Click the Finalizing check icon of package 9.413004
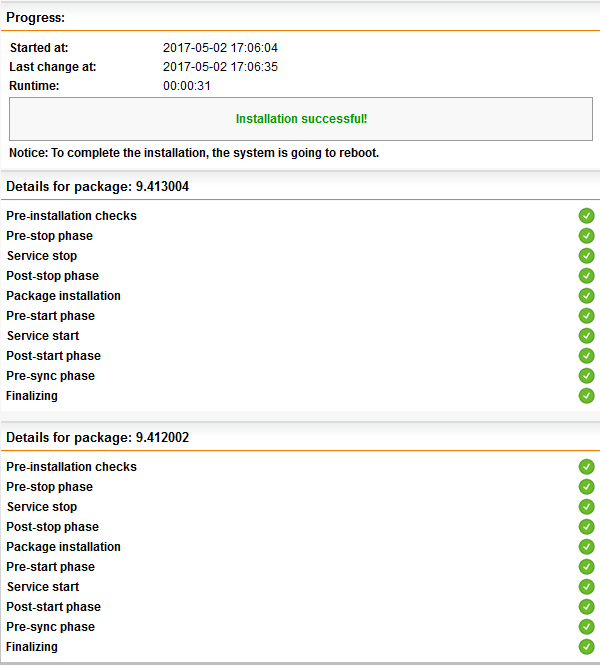 (x=586, y=396)
